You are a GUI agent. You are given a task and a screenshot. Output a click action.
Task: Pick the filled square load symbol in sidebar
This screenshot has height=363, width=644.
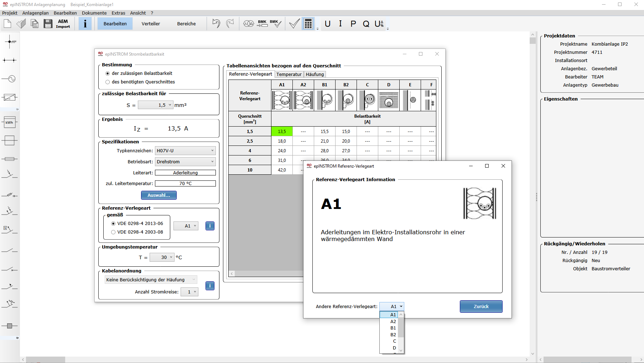pos(10,326)
